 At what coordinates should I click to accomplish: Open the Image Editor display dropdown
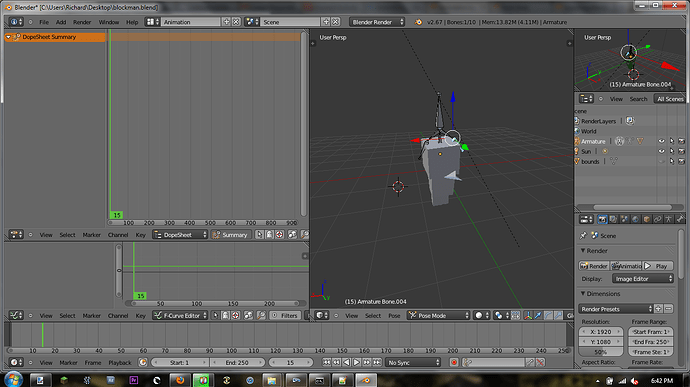[x=642, y=279]
